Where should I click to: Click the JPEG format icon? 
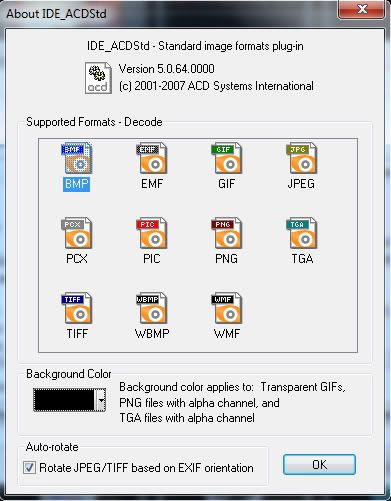pyautogui.click(x=302, y=158)
